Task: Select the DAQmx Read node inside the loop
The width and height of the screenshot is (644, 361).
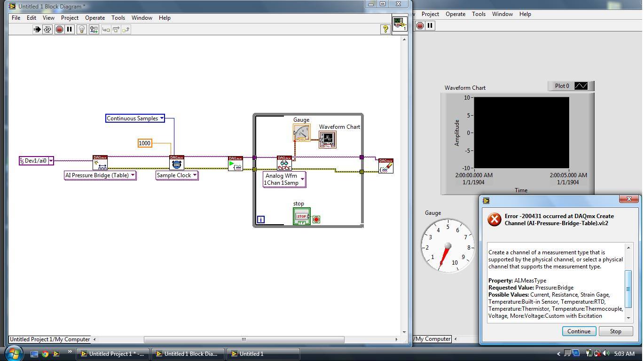Action: [x=284, y=163]
